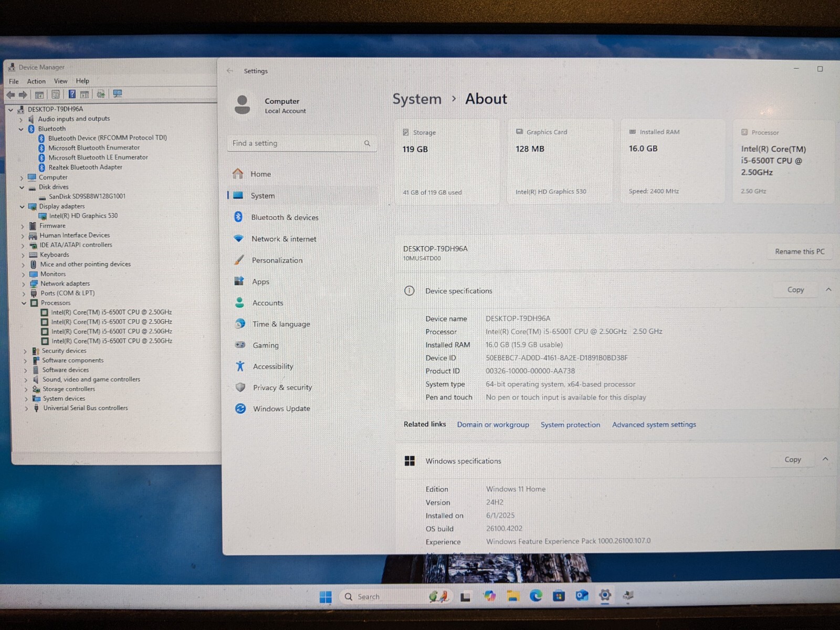Expand the Keyboards category
Image resolution: width=840 pixels, height=630 pixels.
pos(23,255)
